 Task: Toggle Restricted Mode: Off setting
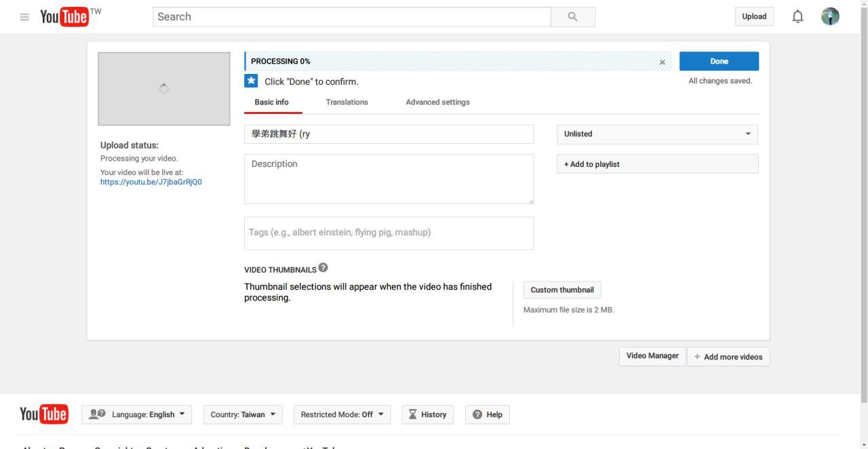[x=342, y=414]
